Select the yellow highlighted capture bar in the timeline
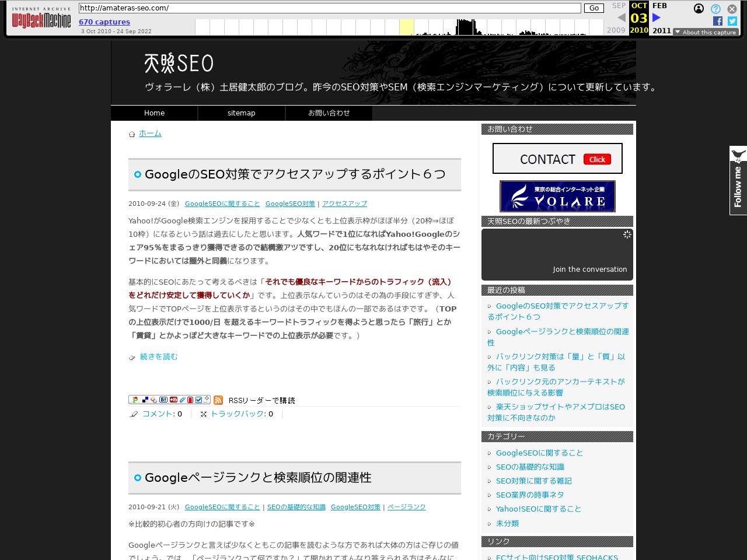The width and height of the screenshot is (747, 560). (407, 27)
